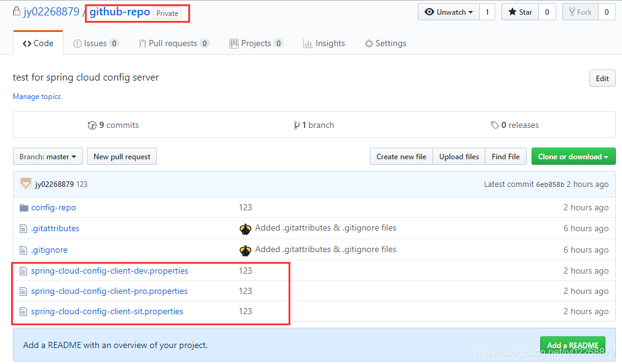
Task: Switch to the Issues tab
Action: point(95,43)
